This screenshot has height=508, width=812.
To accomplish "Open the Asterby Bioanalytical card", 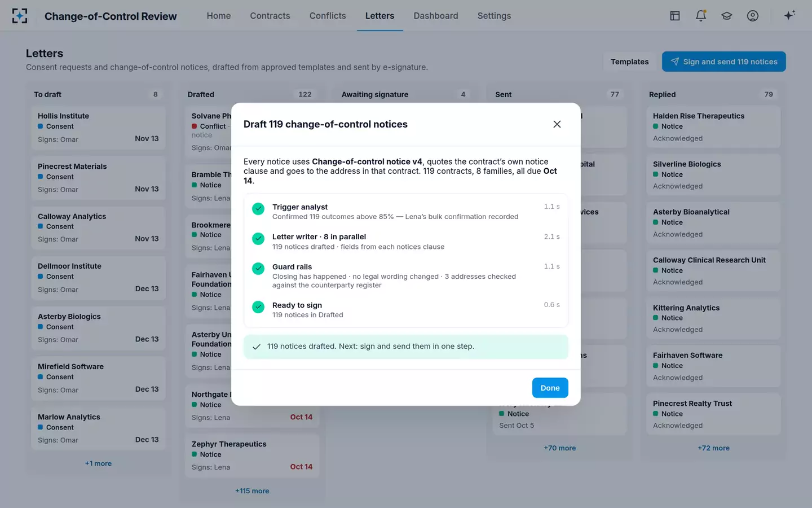I will point(713,223).
